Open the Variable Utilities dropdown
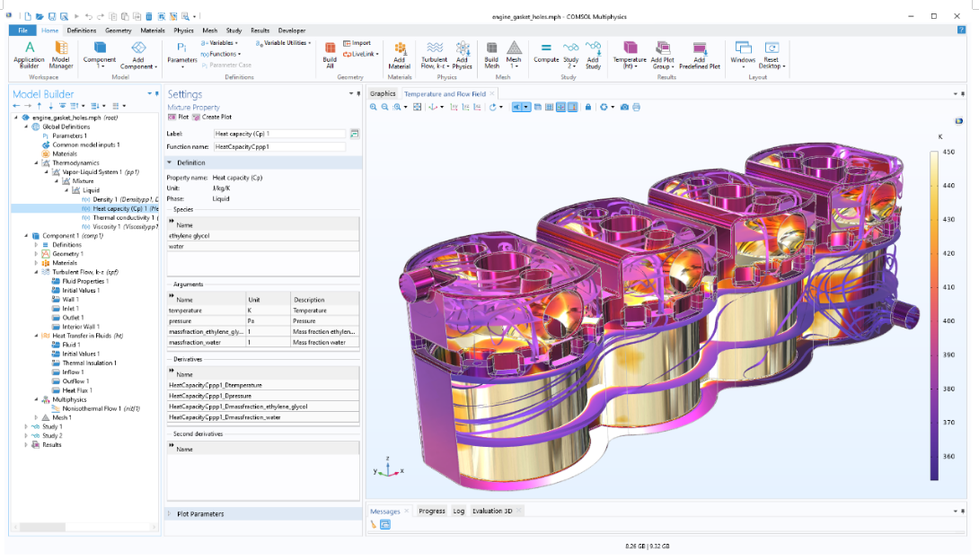The width and height of the screenshot is (979, 560). 283,43
